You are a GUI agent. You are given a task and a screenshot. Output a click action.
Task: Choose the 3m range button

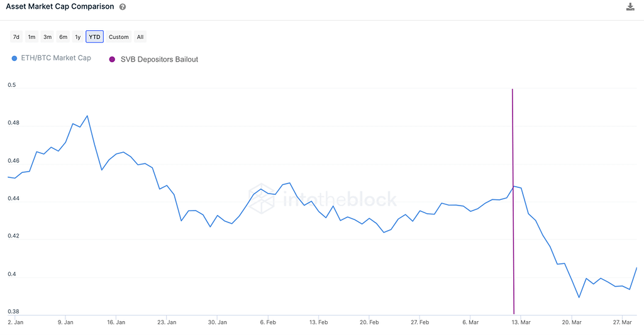tap(47, 37)
